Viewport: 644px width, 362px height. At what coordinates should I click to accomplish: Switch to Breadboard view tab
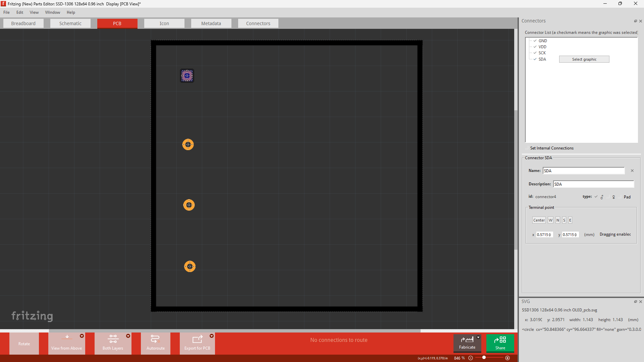23,23
